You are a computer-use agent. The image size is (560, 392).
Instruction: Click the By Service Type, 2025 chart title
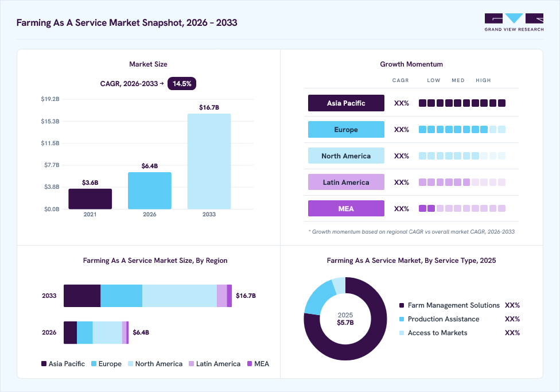pos(411,261)
